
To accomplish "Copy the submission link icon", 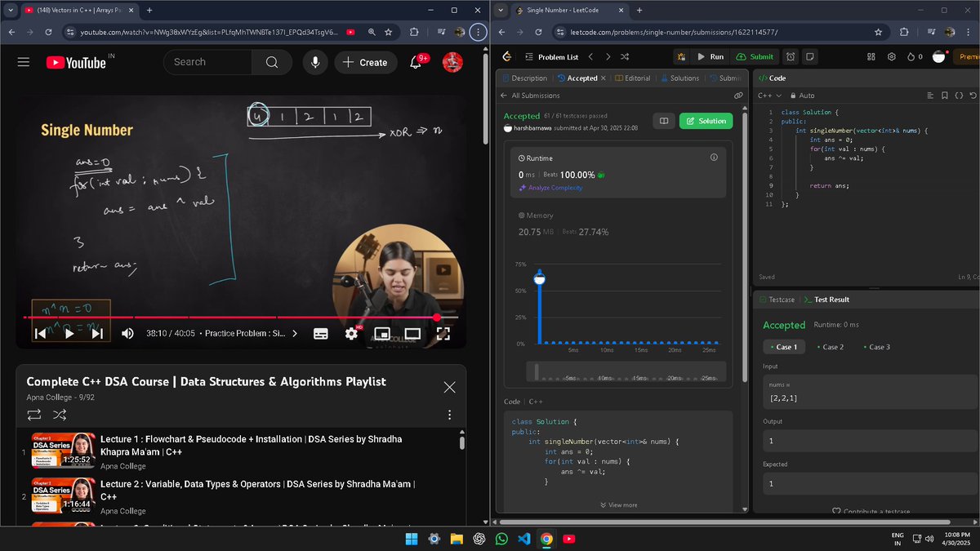I will point(738,96).
